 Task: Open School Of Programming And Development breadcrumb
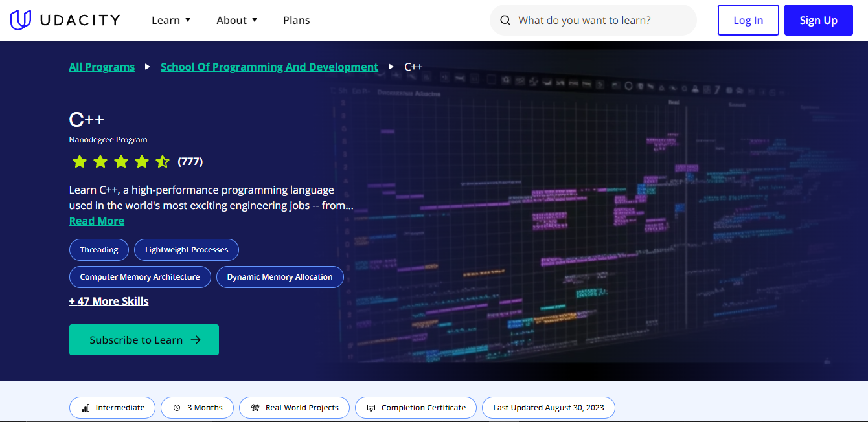point(269,67)
